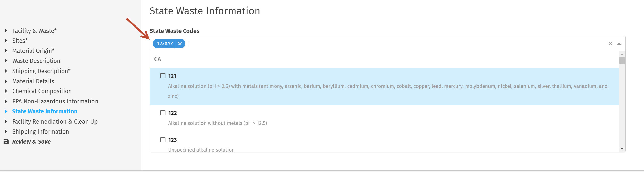Viewport: 644px width, 172px height.
Task: Check the checkbox for code 121
Action: tap(163, 76)
